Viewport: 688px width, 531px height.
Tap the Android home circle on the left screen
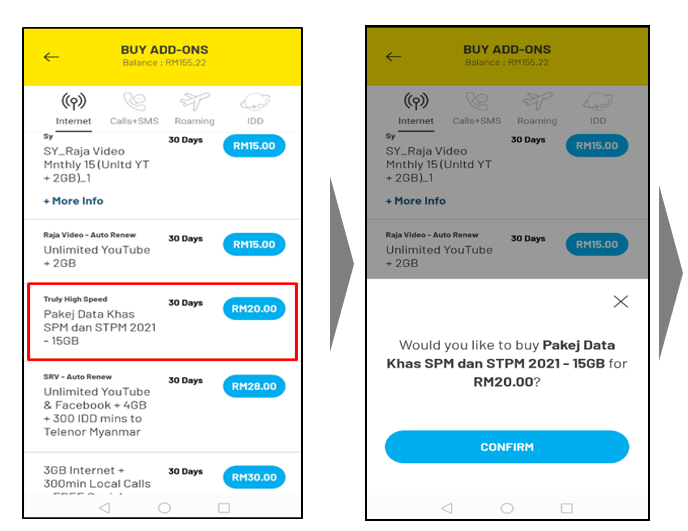pyautogui.click(x=164, y=508)
